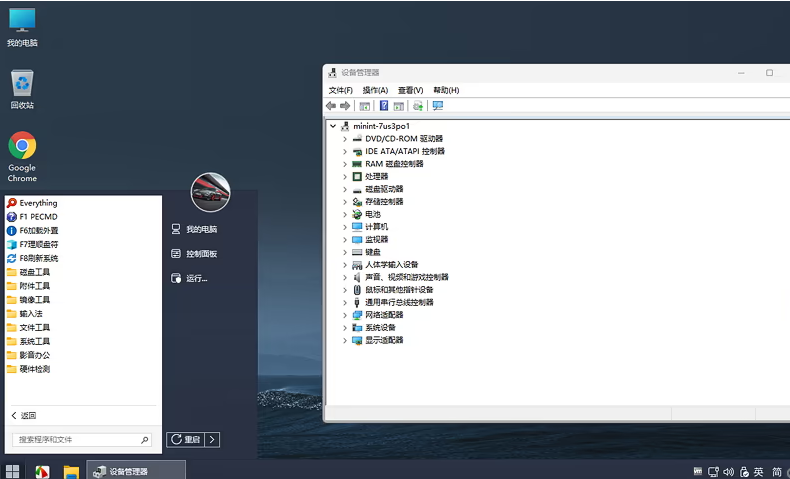Image resolution: width=790 pixels, height=479 pixels.
Task: Click the 重启 button in start menu
Action: coord(187,439)
